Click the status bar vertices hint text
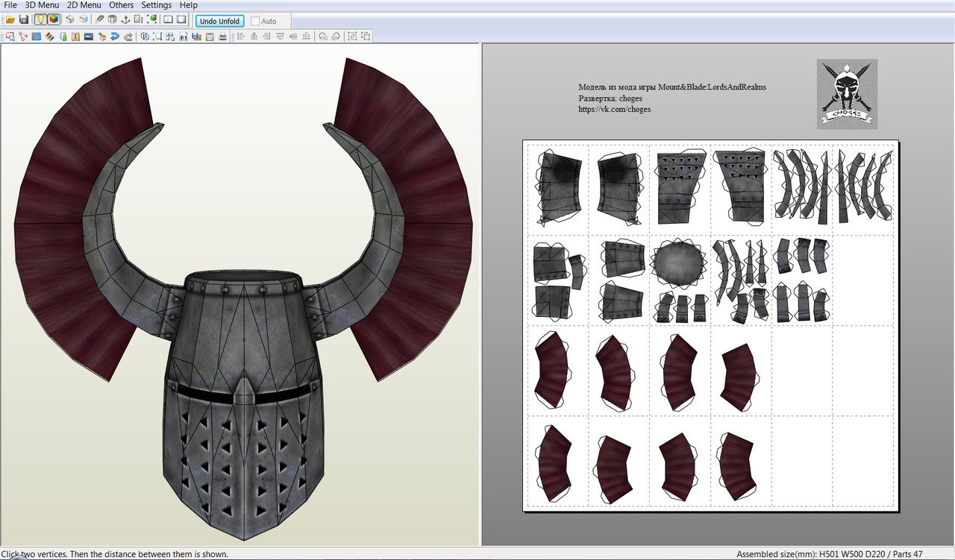 click(114, 555)
